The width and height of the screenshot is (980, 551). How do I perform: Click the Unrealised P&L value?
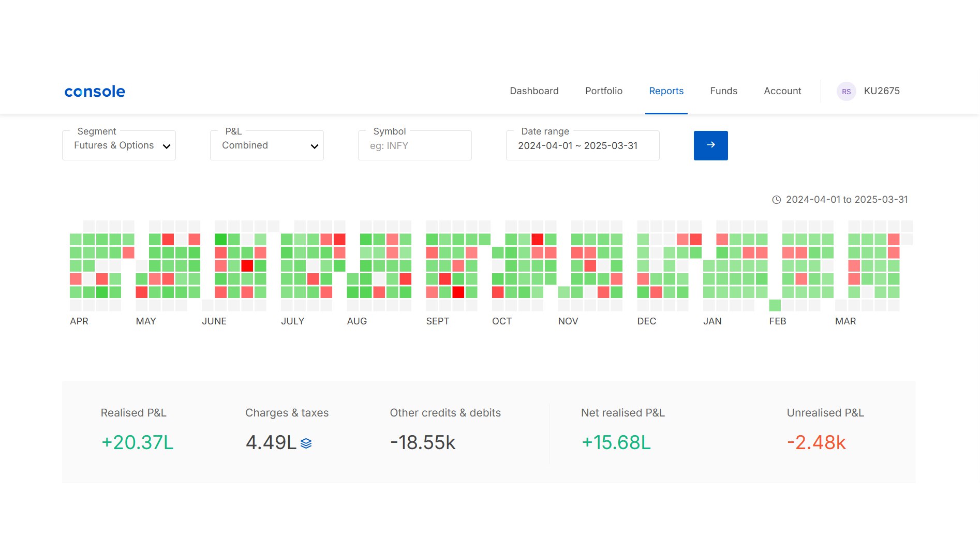[816, 443]
